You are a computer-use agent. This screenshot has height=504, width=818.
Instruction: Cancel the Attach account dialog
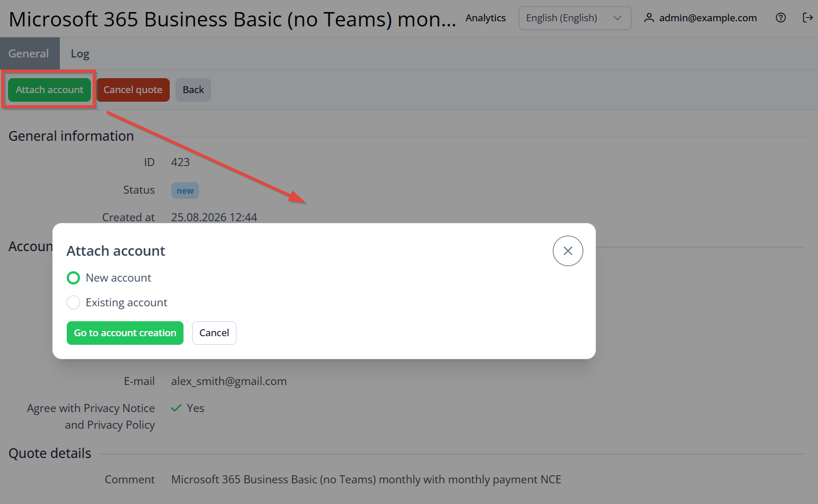pos(214,333)
